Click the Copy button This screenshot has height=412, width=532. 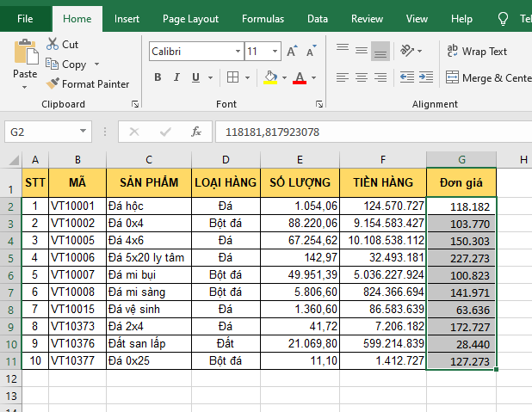65,65
